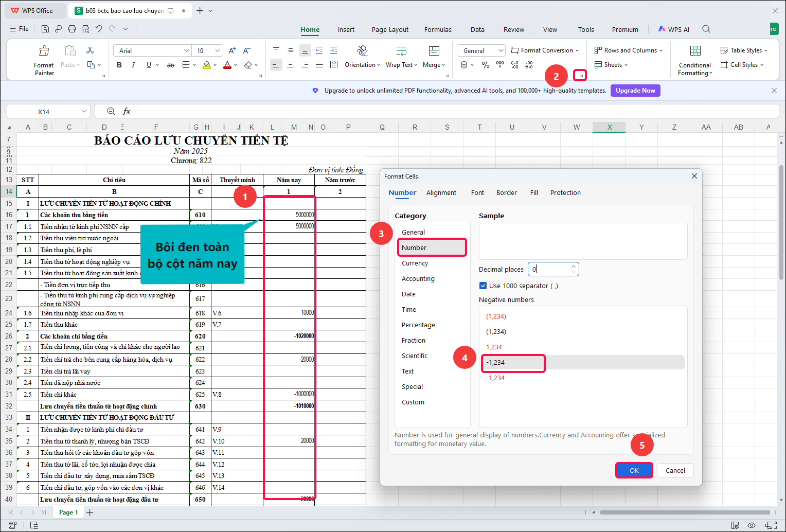Decrease decimal places in ribbon
Image resolution: width=786 pixels, height=532 pixels.
coord(529,65)
